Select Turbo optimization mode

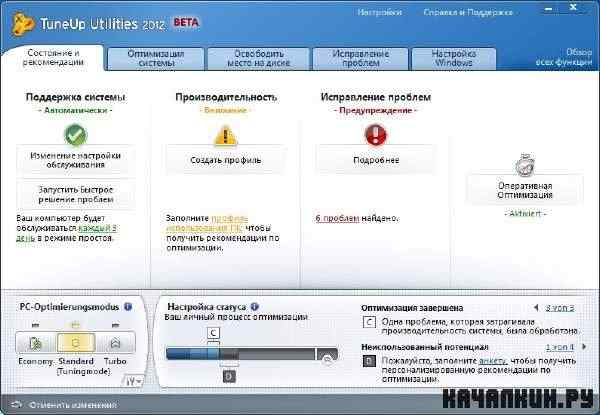(x=115, y=343)
